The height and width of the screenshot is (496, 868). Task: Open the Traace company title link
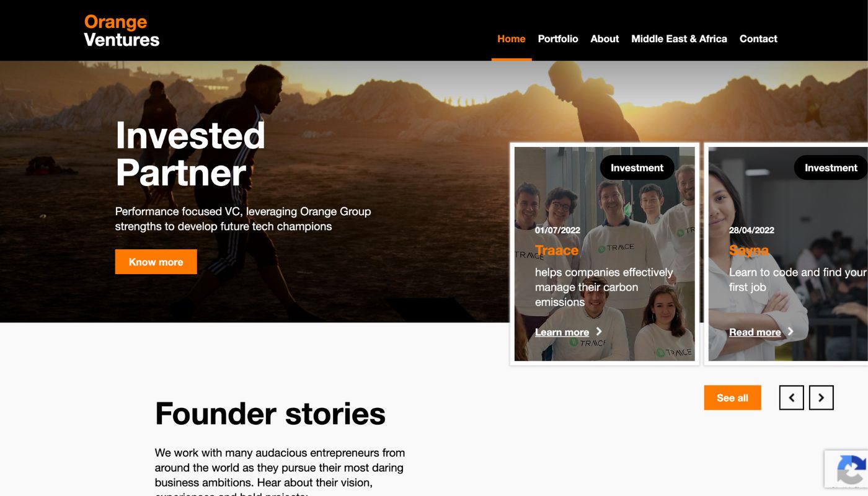click(x=557, y=250)
